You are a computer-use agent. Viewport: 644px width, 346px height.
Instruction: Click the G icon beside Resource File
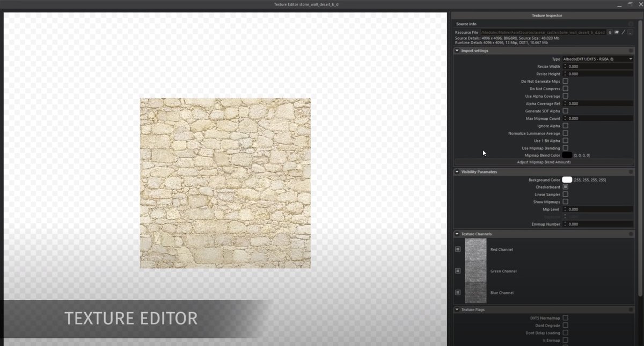coord(610,32)
